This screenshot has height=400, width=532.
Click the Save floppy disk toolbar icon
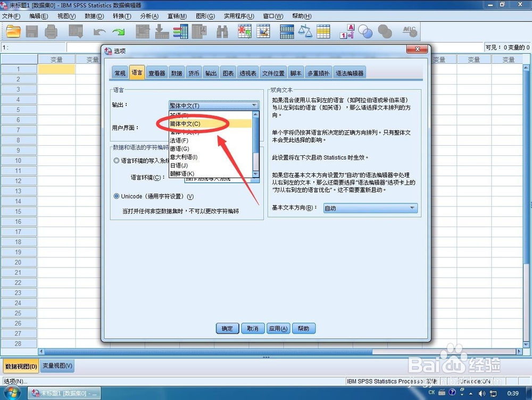[x=32, y=31]
